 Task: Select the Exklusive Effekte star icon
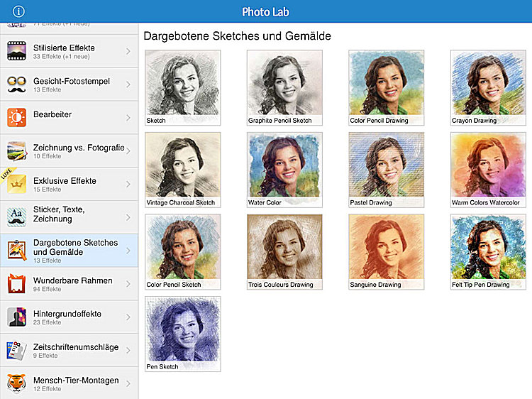coord(16,184)
